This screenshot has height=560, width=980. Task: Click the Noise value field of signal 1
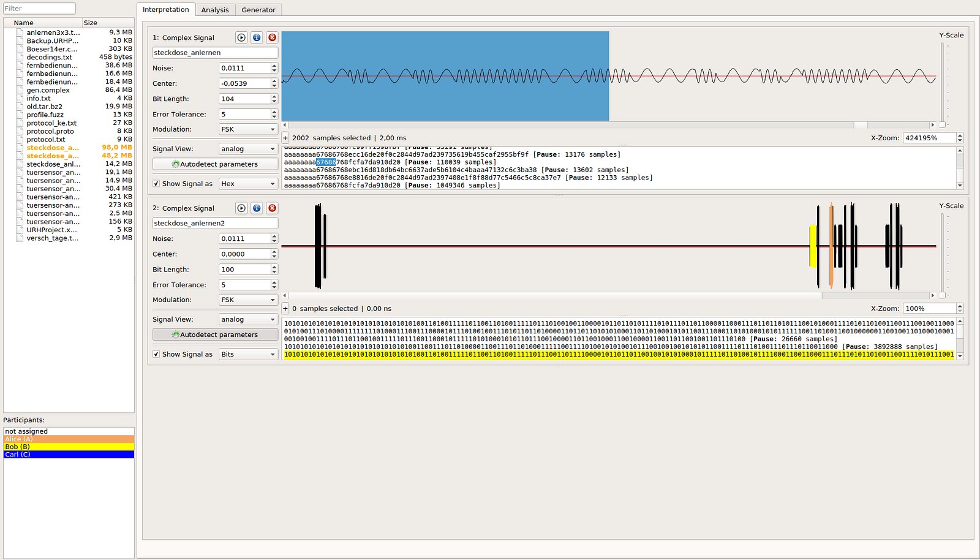pos(244,68)
